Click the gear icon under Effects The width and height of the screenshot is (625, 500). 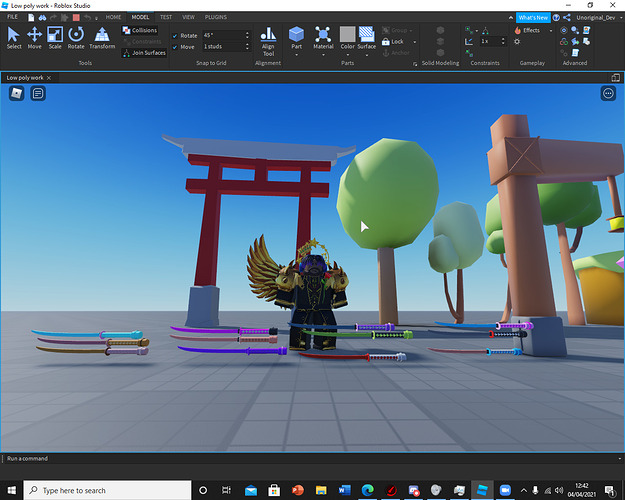click(517, 41)
